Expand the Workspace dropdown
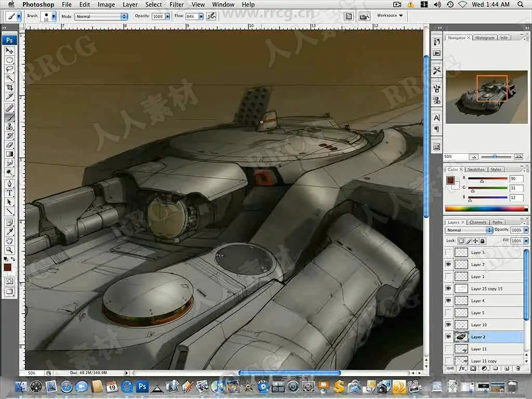The height and width of the screenshot is (399, 532). click(390, 16)
